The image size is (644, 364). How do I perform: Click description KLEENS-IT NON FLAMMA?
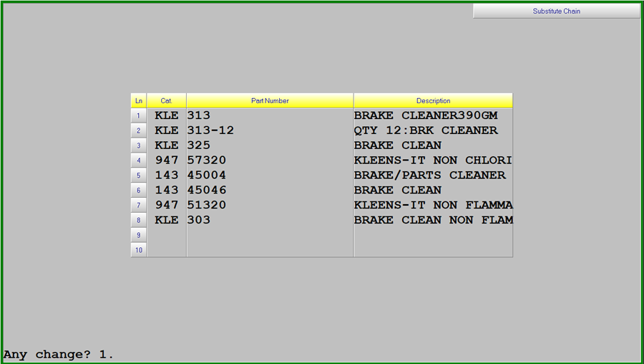[434, 205]
